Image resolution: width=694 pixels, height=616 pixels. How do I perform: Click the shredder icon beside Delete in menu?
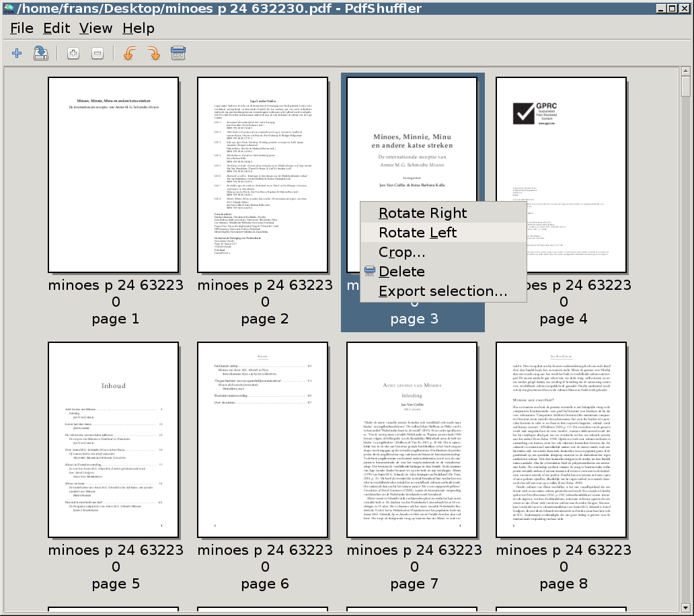pos(369,272)
